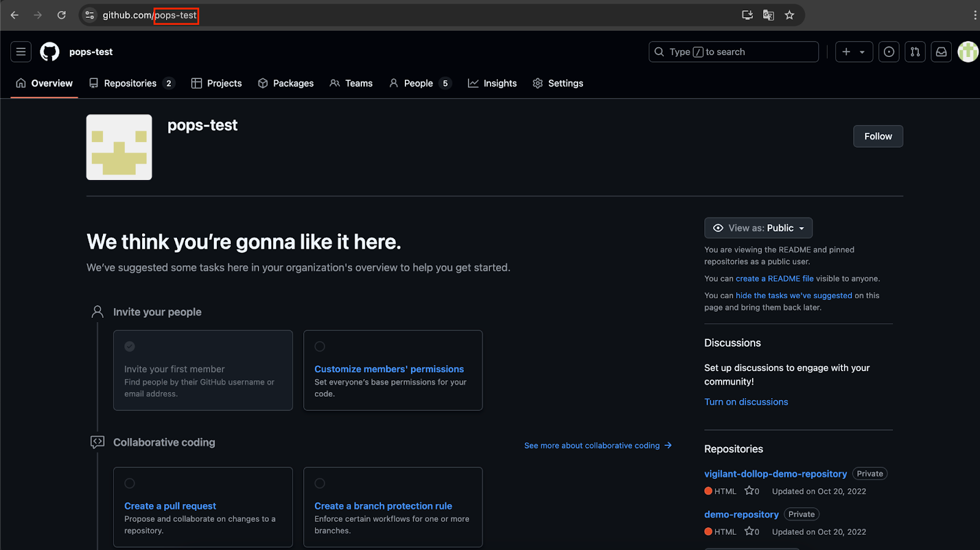Click star count for demo-repository
This screenshot has height=550, width=980.
(x=752, y=532)
